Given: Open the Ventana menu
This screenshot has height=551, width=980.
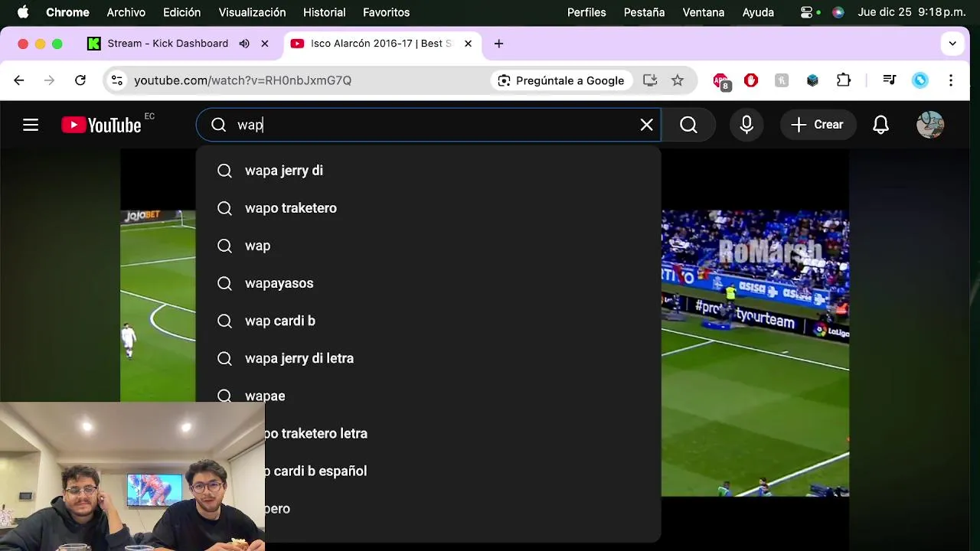Looking at the screenshot, I should click(x=703, y=12).
